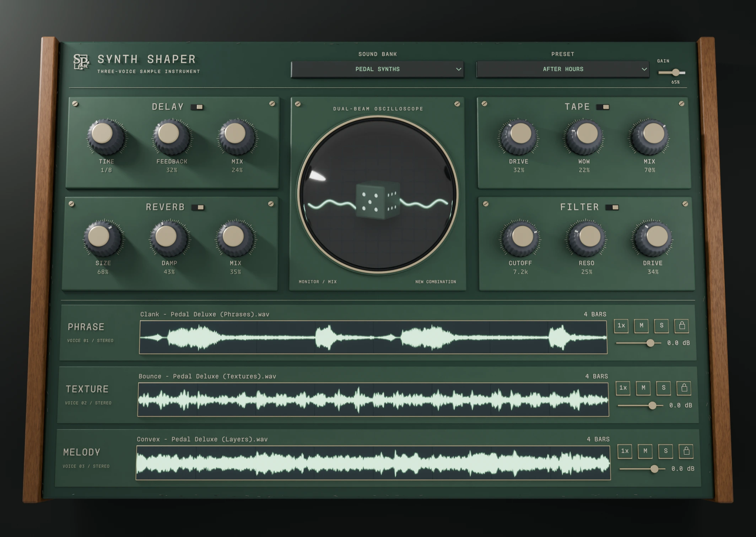Click the Filter Reso knob
The image size is (756, 537).
click(587, 238)
